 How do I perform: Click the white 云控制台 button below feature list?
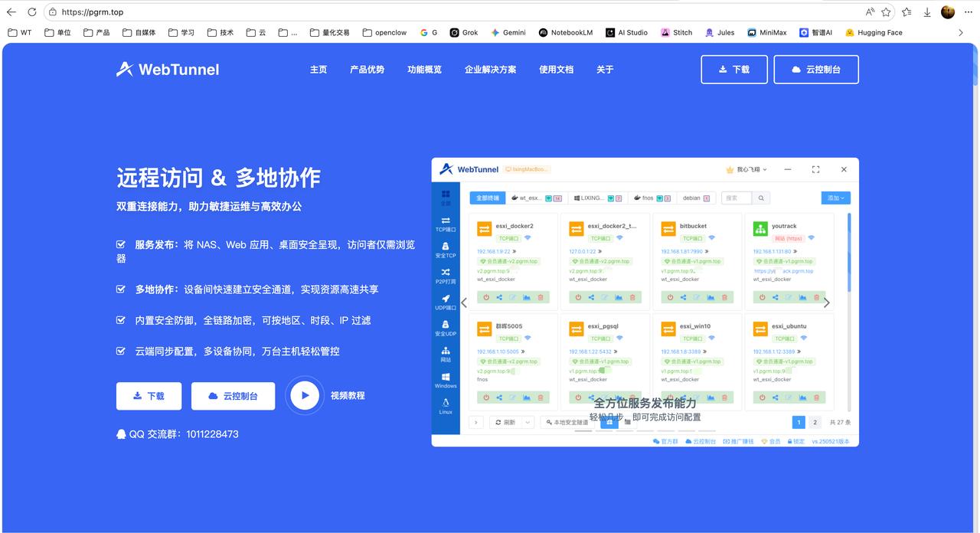(233, 396)
